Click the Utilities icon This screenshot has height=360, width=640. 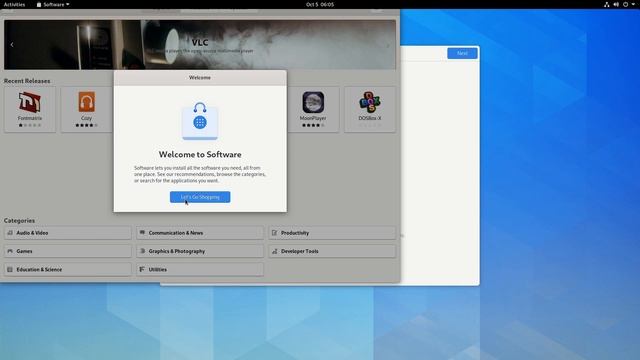tap(142, 269)
